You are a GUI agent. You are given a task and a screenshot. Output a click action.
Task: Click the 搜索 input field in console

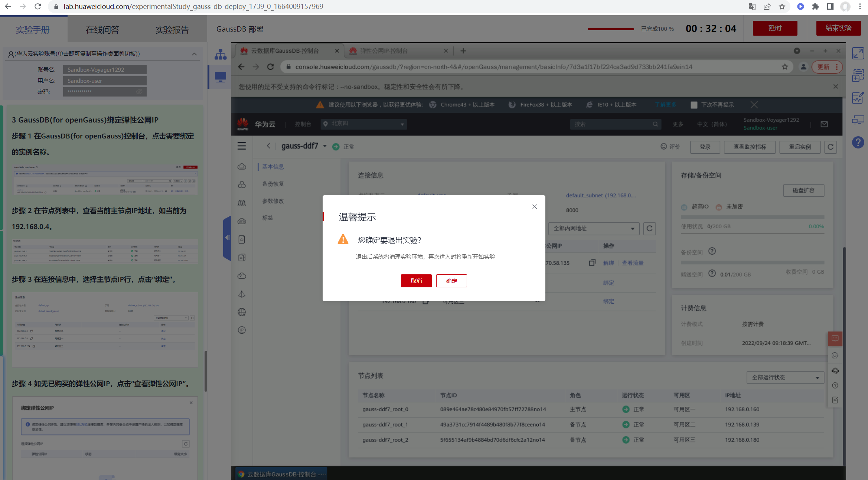coord(611,124)
